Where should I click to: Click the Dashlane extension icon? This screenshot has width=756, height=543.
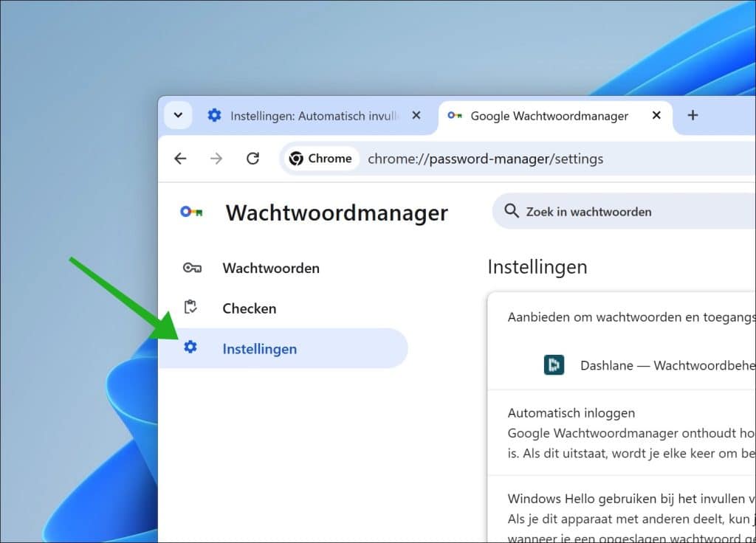(554, 364)
